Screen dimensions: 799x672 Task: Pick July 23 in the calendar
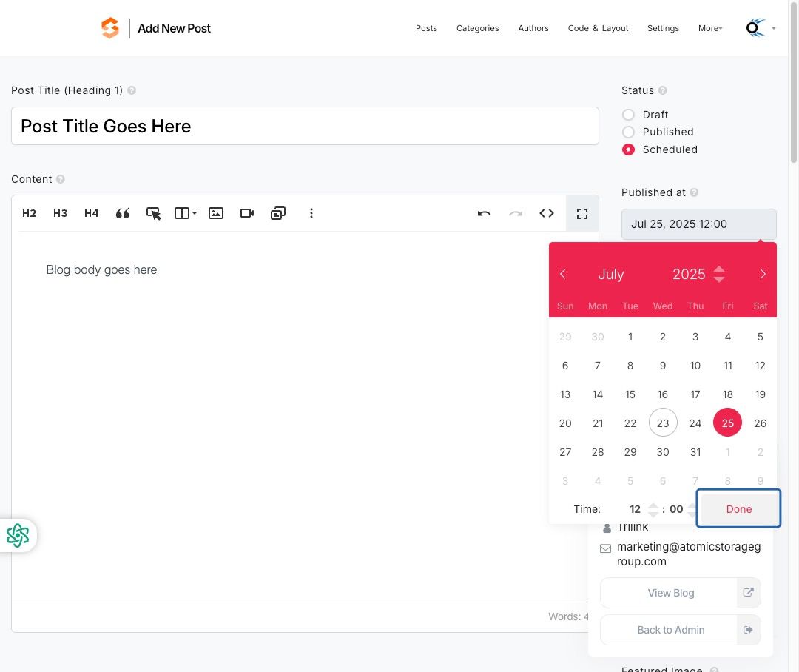coord(662,423)
